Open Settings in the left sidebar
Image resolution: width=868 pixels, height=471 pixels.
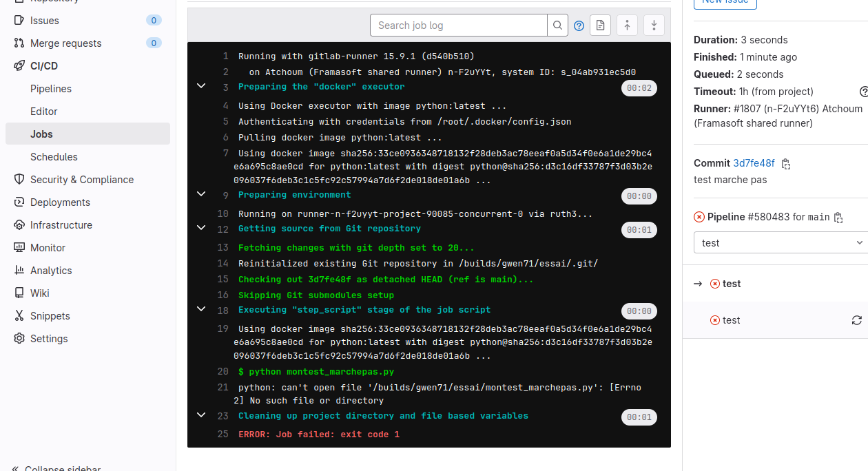(x=49, y=339)
